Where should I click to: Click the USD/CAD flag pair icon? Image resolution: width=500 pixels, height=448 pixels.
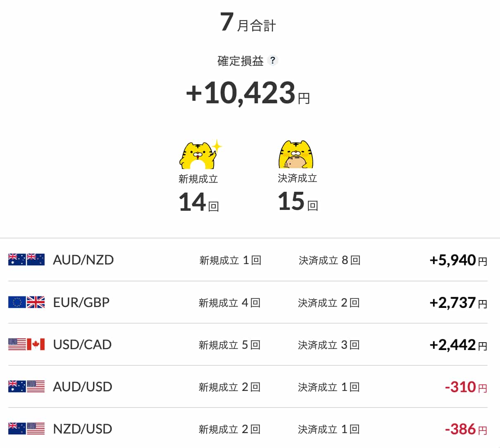click(26, 344)
